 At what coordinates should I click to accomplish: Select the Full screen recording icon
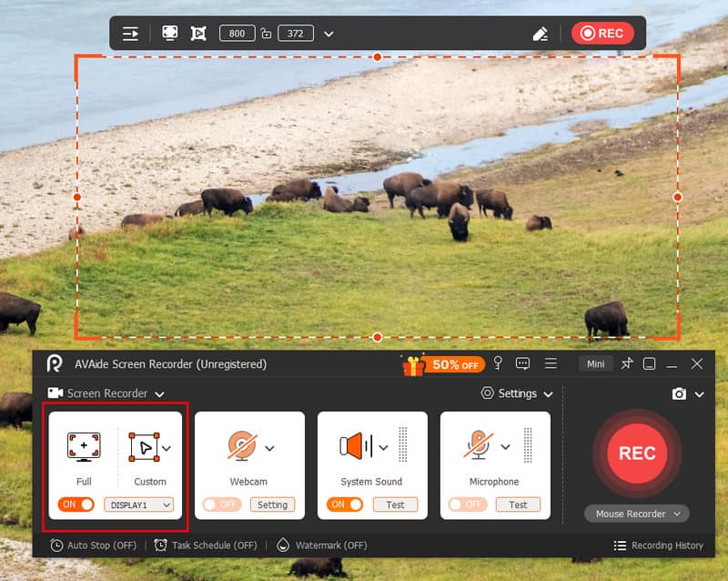(x=84, y=447)
